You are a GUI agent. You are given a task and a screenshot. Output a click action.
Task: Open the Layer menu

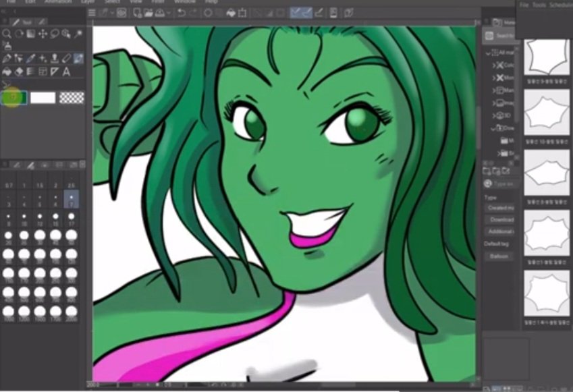[x=88, y=1]
